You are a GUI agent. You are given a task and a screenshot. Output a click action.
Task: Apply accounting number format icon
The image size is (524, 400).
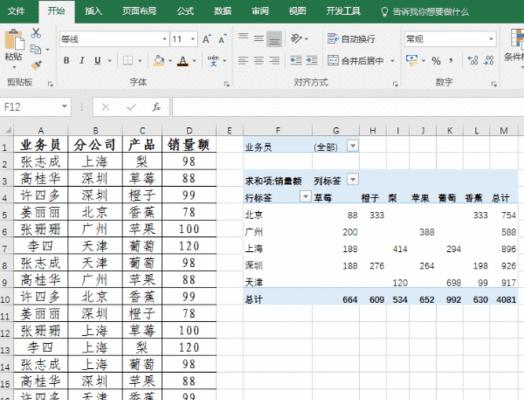[412, 60]
